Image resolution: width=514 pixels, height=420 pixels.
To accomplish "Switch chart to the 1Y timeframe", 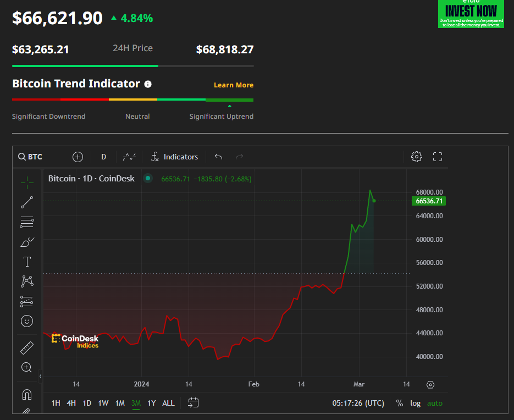I will coord(152,403).
